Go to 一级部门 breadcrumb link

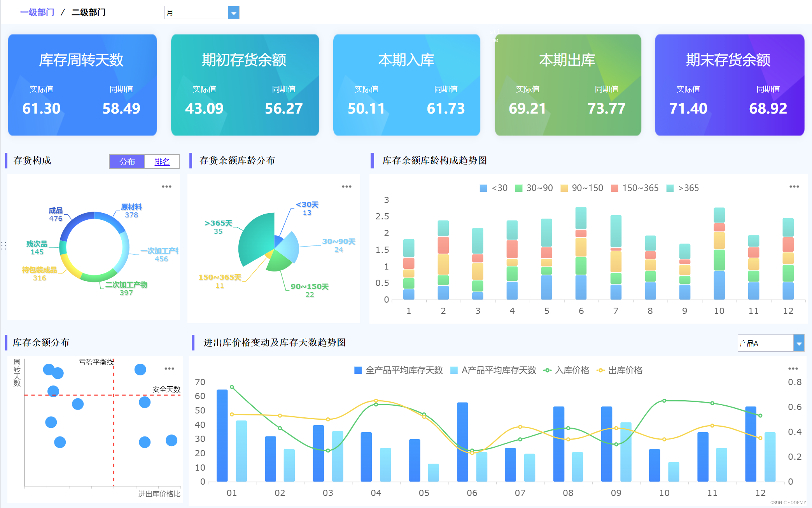(37, 12)
